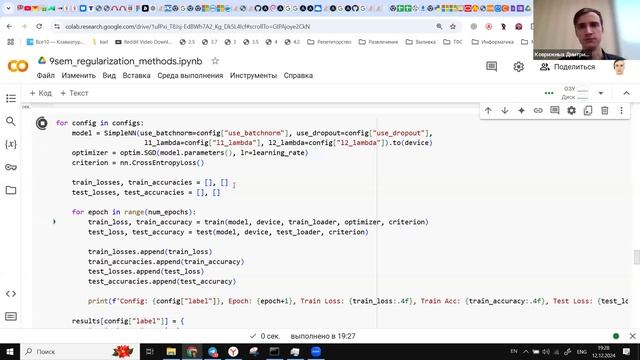Click the Поделиться share button

tap(567, 67)
